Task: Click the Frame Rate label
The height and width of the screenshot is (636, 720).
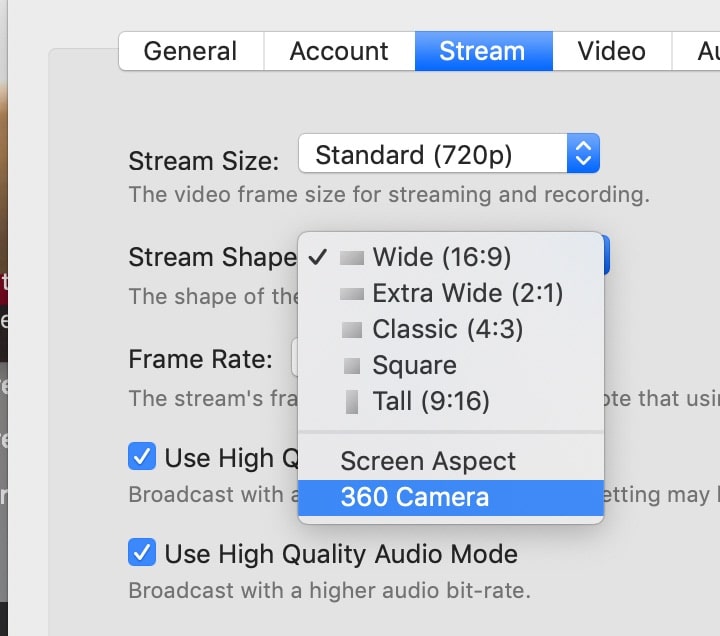Action: tap(201, 359)
